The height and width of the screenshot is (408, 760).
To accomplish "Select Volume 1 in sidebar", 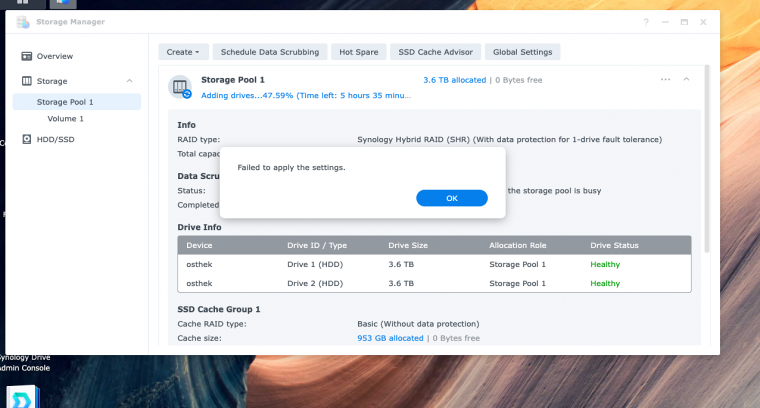I will tap(65, 119).
